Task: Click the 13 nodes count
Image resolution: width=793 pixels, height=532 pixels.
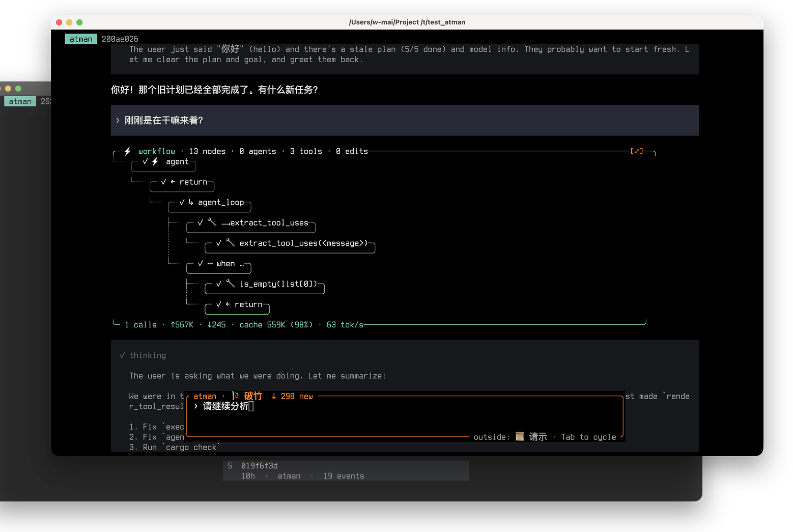Action: (x=207, y=151)
